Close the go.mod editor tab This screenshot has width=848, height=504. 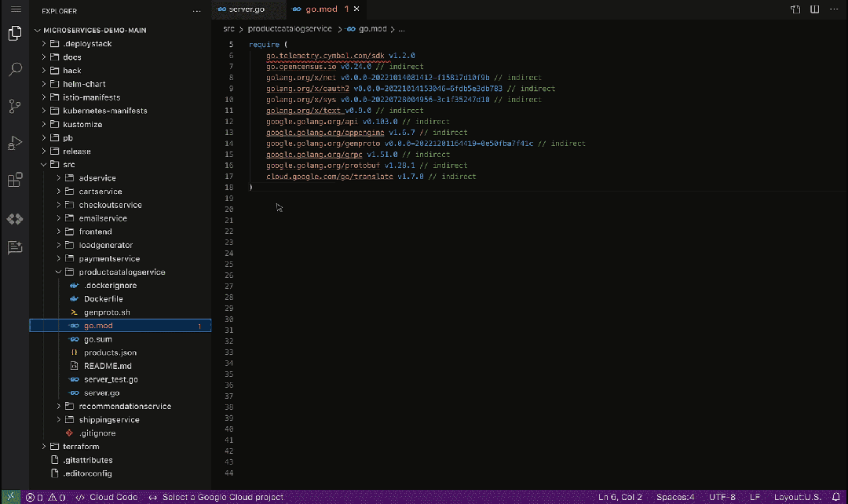(356, 9)
